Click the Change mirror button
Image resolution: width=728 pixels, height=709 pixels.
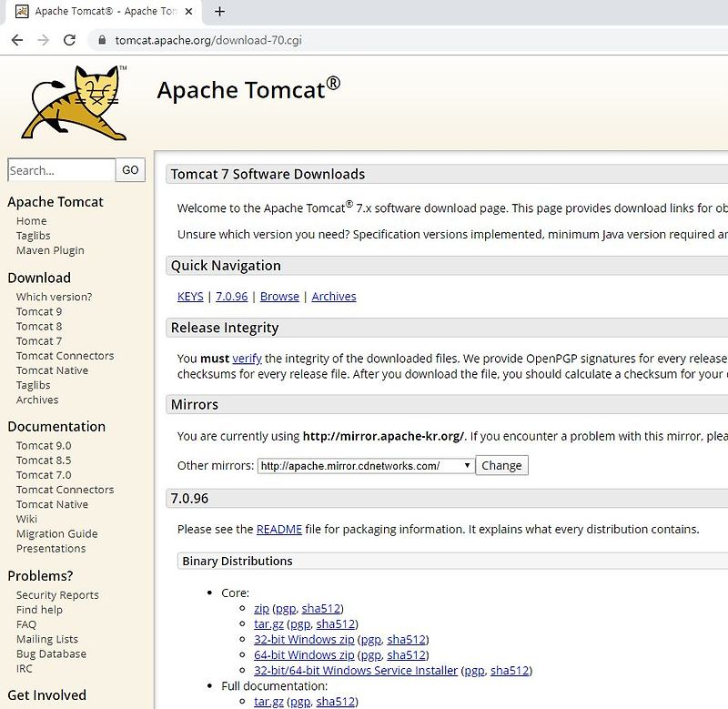(x=501, y=465)
